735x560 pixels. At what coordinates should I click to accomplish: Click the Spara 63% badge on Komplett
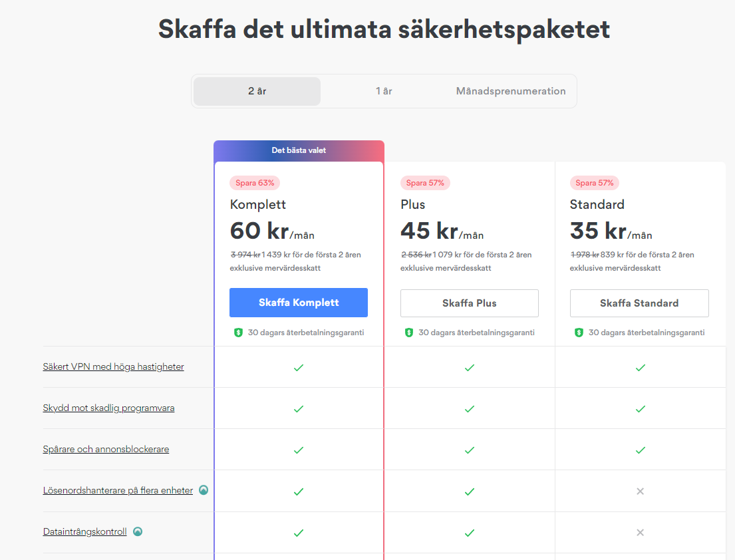tap(254, 183)
